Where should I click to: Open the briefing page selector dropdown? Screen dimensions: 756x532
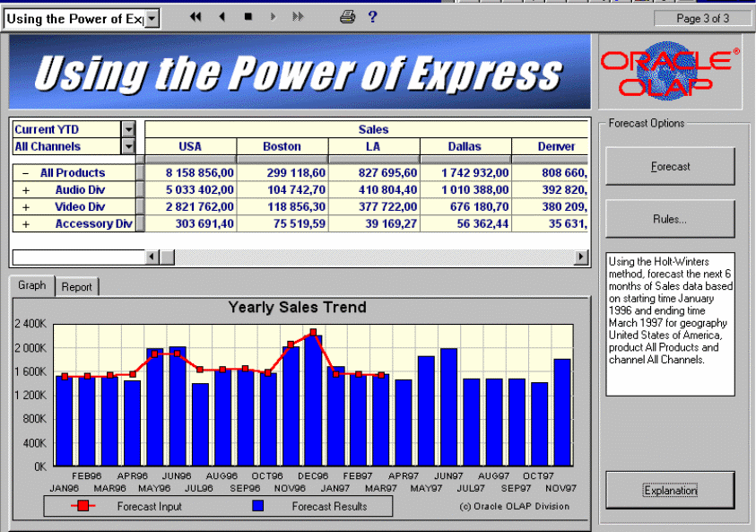click(x=152, y=19)
